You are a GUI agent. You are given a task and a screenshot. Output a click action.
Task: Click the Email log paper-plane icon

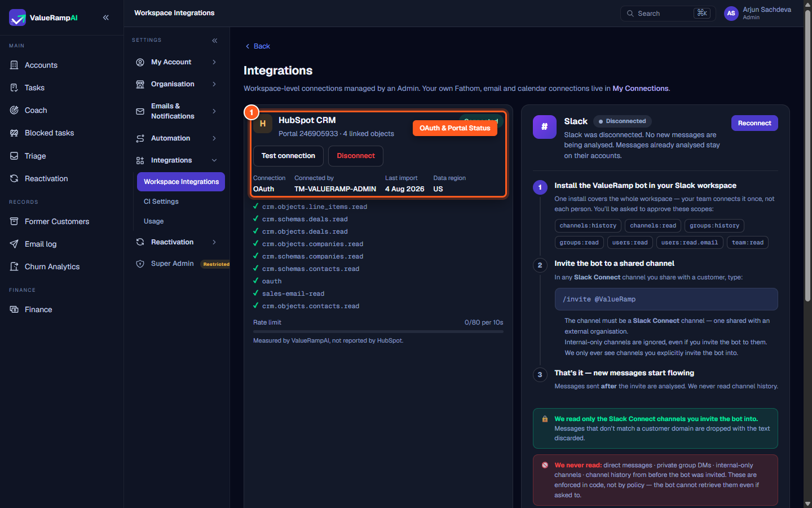click(14, 244)
